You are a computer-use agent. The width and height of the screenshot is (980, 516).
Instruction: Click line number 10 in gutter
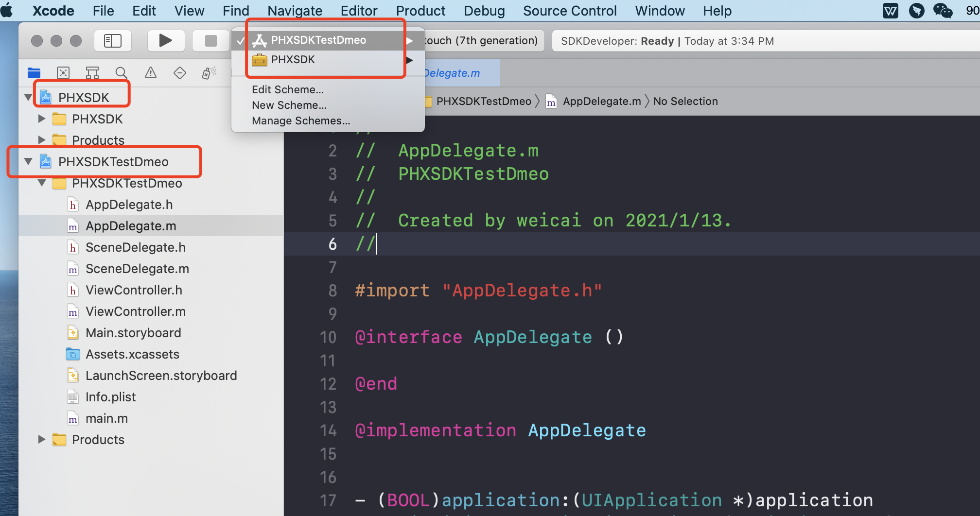tap(328, 337)
